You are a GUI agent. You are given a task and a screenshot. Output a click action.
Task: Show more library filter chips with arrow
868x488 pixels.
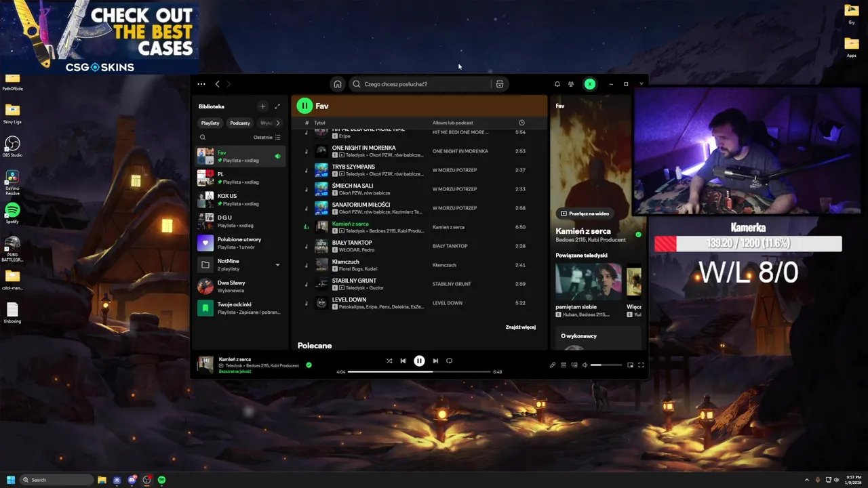[277, 123]
